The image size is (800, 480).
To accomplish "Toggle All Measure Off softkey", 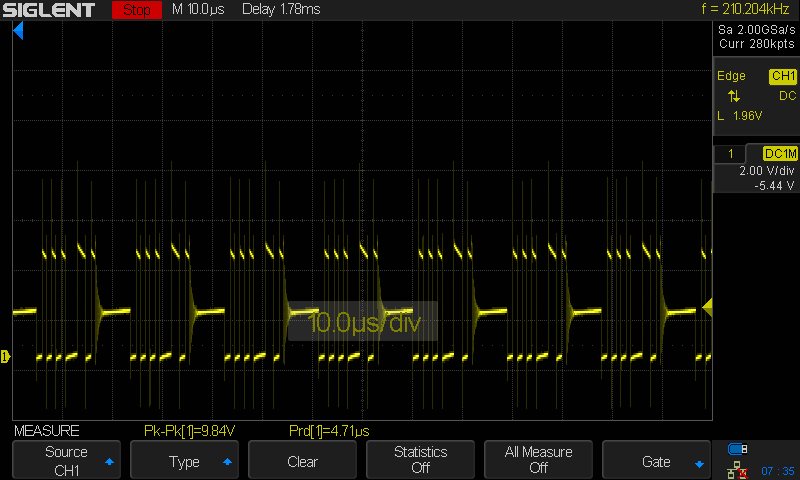I will click(x=538, y=460).
